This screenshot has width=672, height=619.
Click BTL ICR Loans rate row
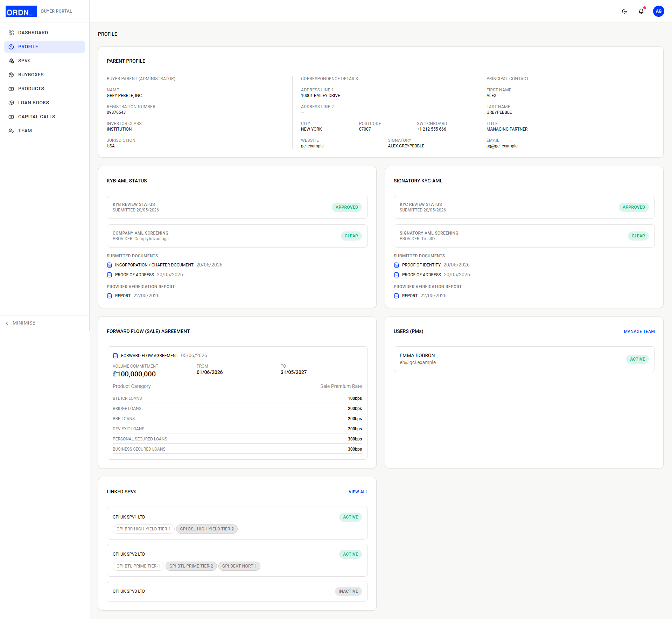[x=237, y=398]
